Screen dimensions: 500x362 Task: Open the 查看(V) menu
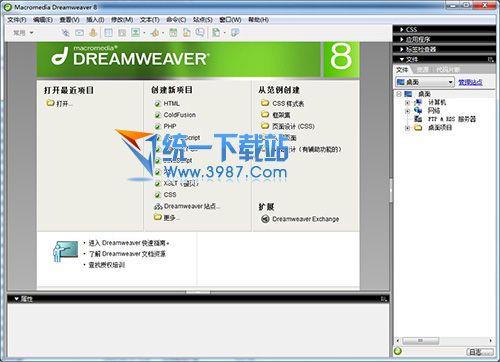tap(69, 20)
